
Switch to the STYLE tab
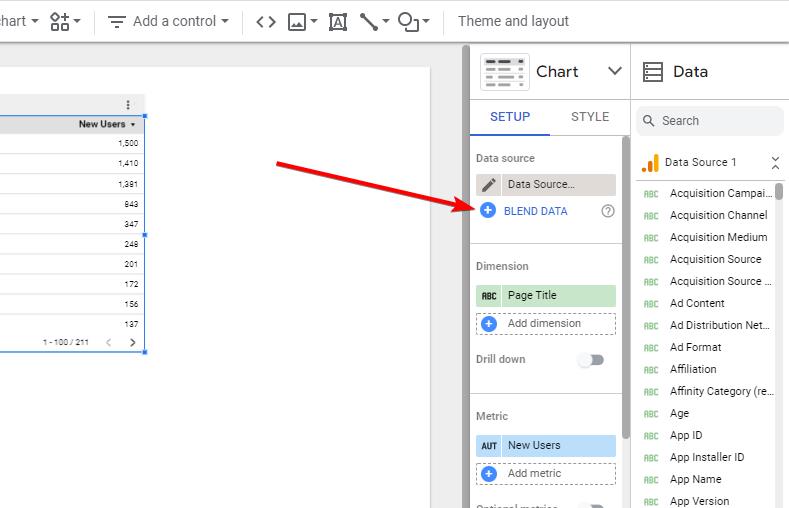pyautogui.click(x=590, y=117)
